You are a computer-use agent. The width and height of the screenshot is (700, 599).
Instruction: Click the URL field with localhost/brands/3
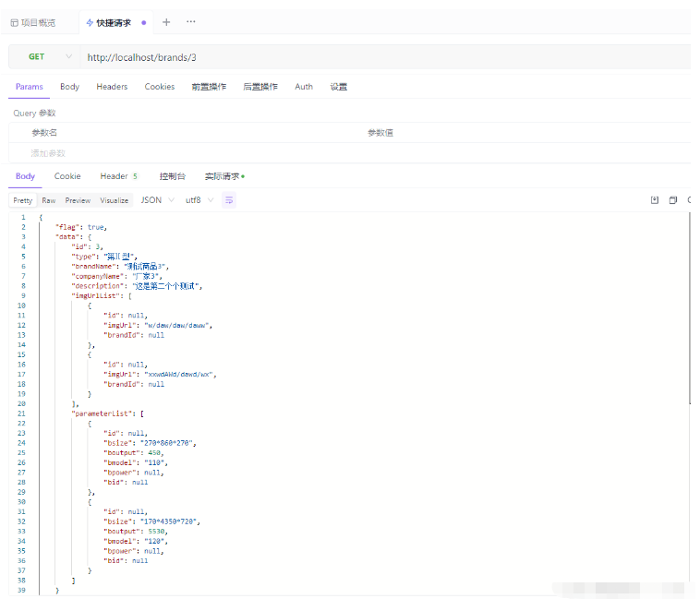(386, 57)
